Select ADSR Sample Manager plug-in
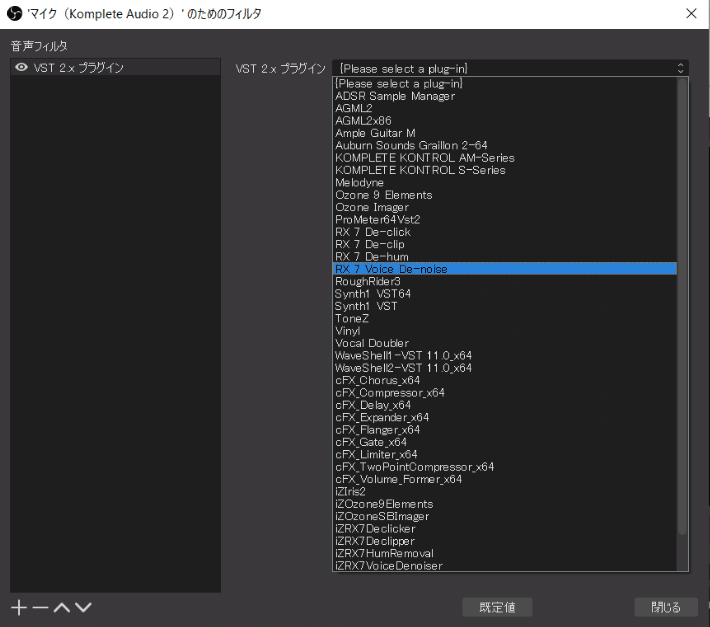The width and height of the screenshot is (710, 627). click(505, 96)
